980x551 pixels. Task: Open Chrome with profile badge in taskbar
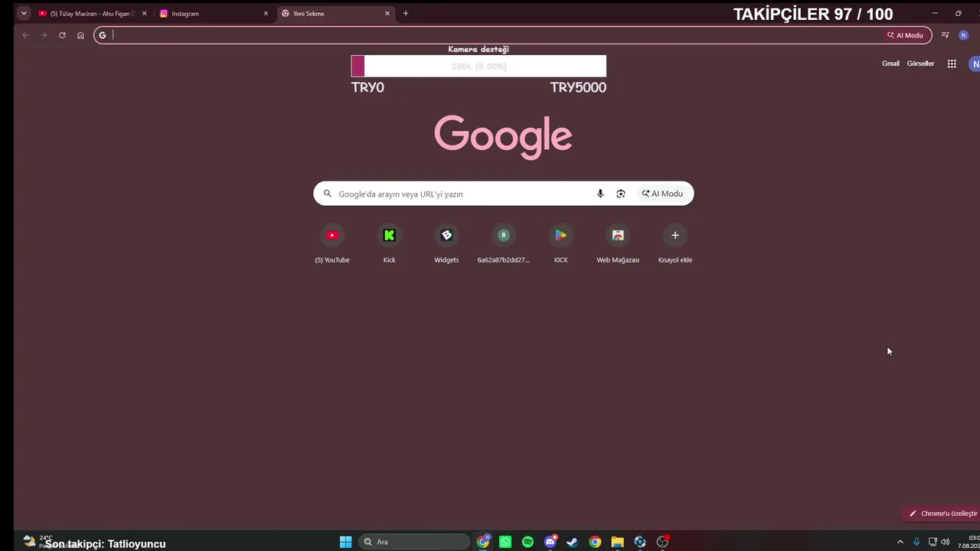(483, 542)
